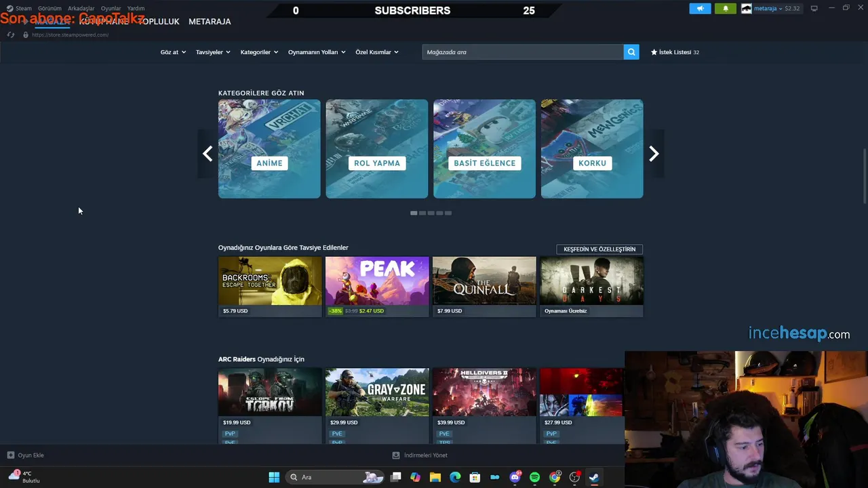Viewport: 868px width, 488px height.
Task: Expand the Özel Kısımlar dropdown
Action: pyautogui.click(x=377, y=52)
